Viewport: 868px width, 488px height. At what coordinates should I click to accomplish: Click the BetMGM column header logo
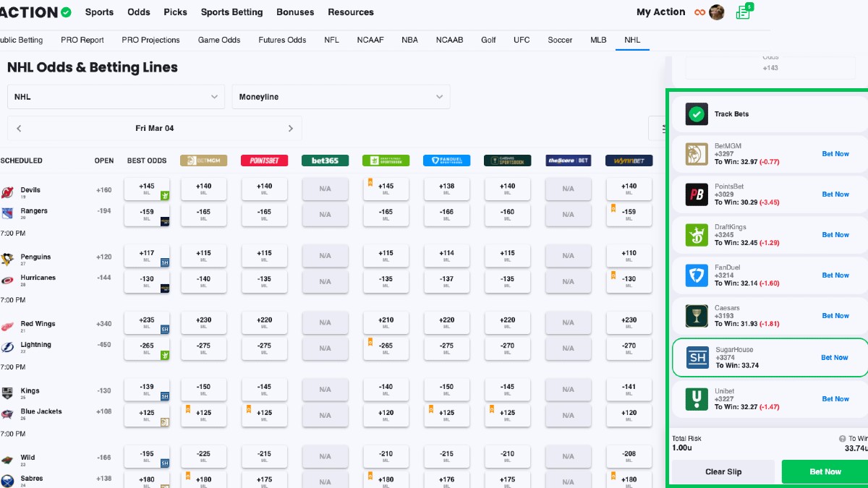(203, 160)
